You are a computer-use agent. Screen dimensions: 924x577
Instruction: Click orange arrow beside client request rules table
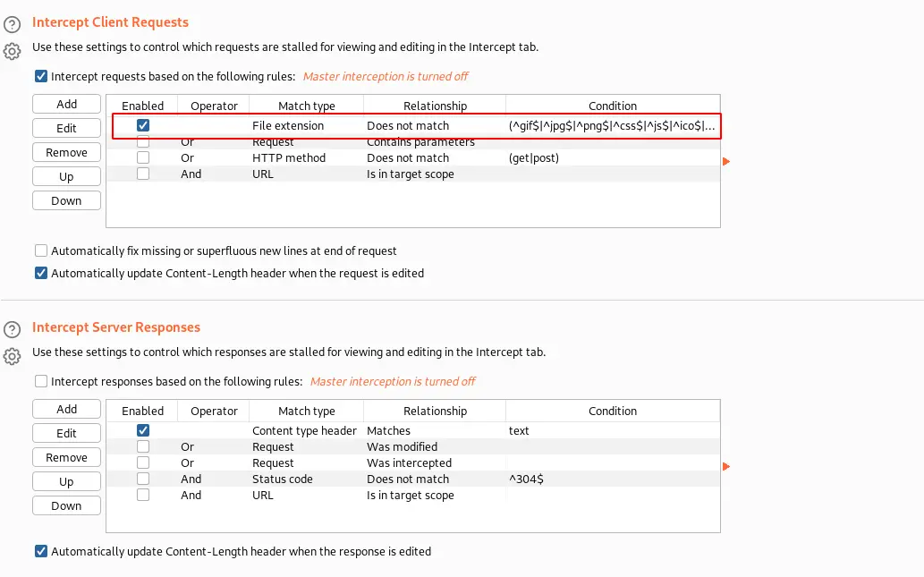point(726,161)
